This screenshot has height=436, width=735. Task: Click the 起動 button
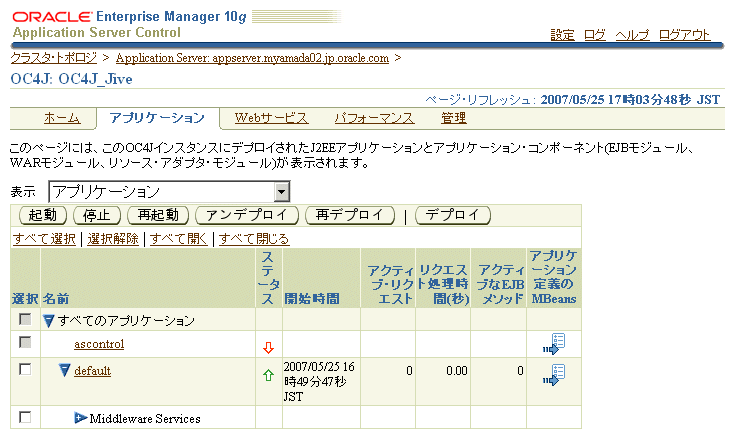tap(43, 215)
